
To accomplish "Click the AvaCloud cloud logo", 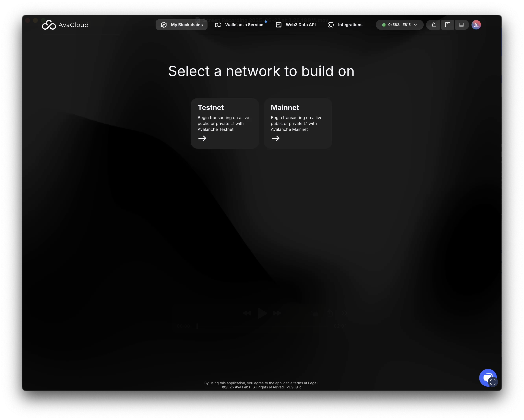I will pos(49,25).
